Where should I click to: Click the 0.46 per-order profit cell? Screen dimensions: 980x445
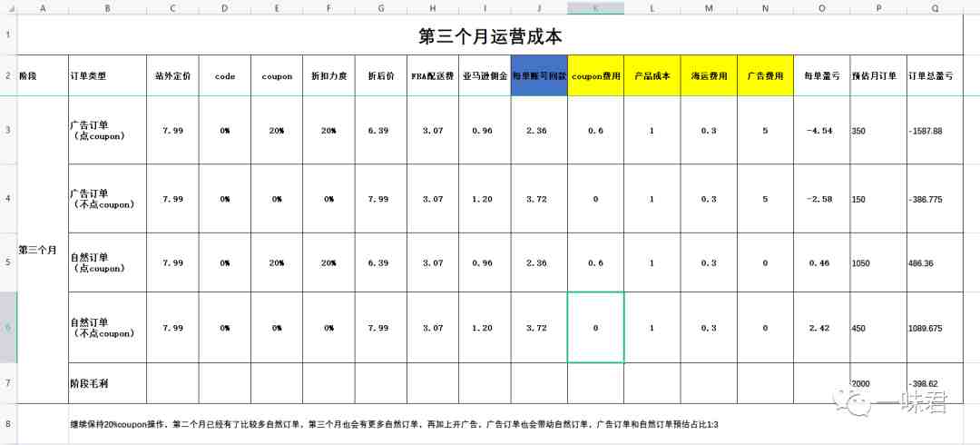pos(822,262)
